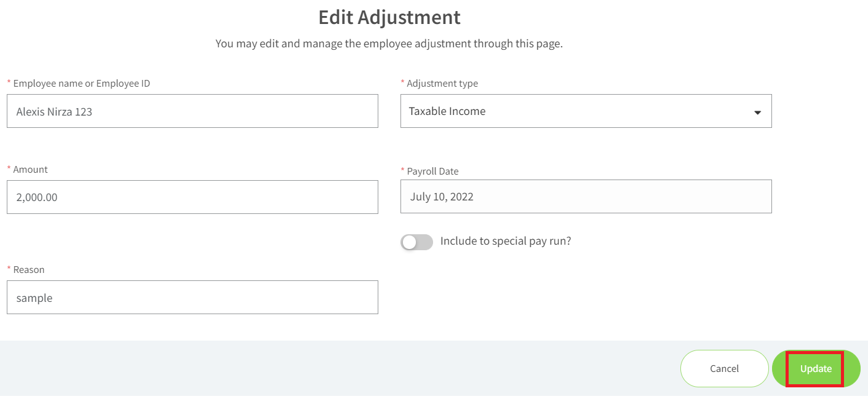Focus the Employee name or Employee ID field
This screenshot has width=868, height=399.
click(192, 111)
